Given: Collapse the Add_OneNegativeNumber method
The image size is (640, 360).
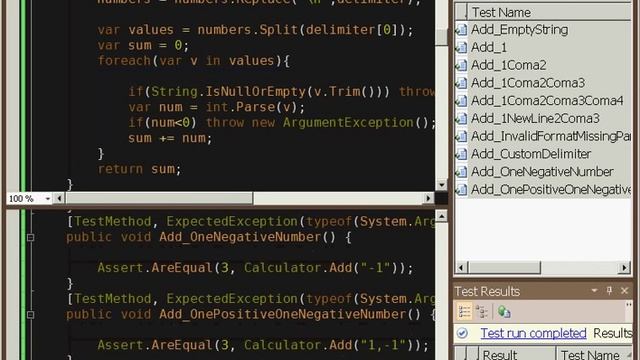Looking at the screenshot, I should [31, 237].
